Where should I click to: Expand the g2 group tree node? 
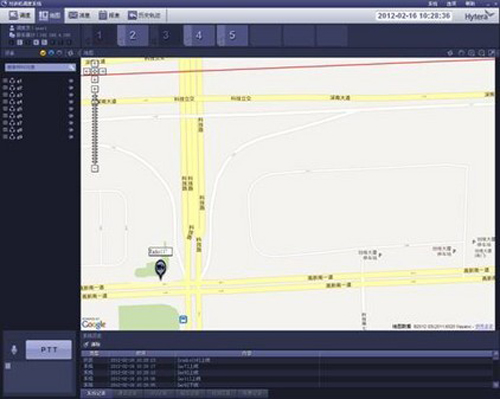[5, 88]
